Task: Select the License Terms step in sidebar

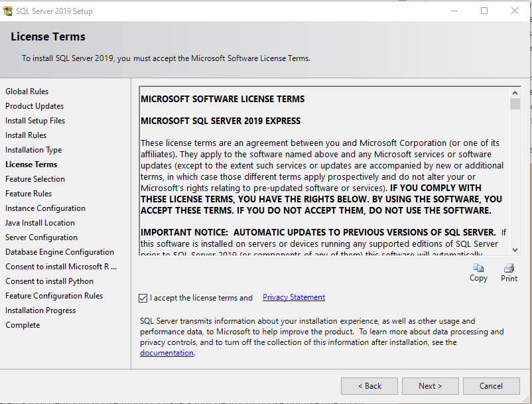Action: pos(31,164)
